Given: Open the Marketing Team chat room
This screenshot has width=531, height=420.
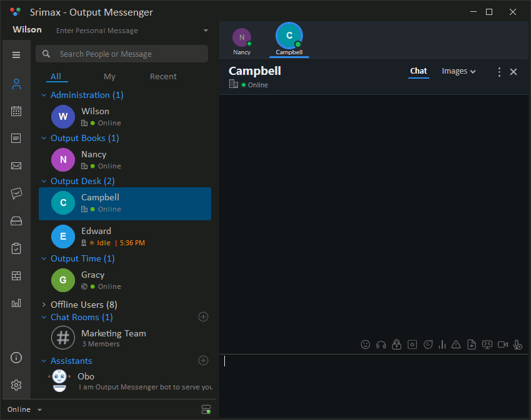Looking at the screenshot, I should pos(125,338).
